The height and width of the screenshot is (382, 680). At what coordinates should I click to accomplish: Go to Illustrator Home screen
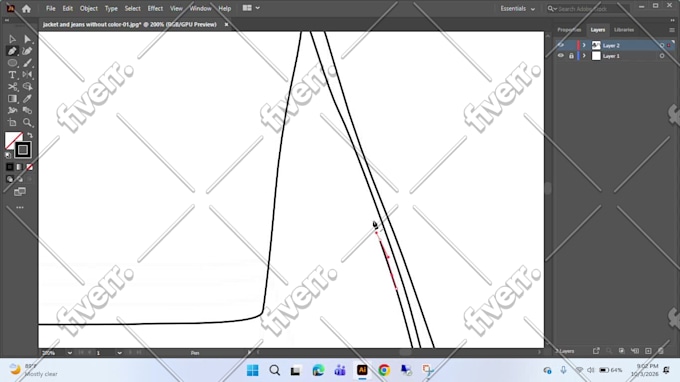click(x=26, y=9)
